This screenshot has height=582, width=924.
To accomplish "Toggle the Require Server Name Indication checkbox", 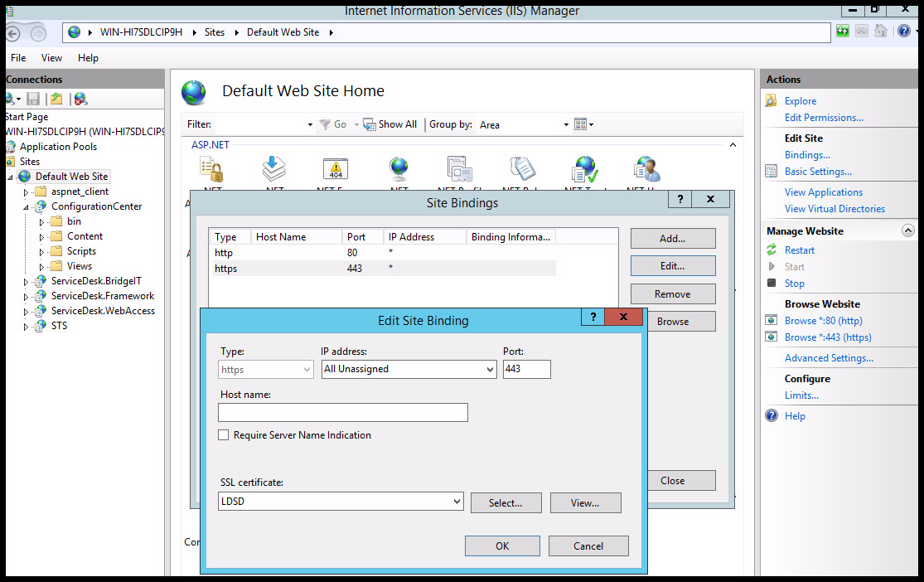I will 223,434.
